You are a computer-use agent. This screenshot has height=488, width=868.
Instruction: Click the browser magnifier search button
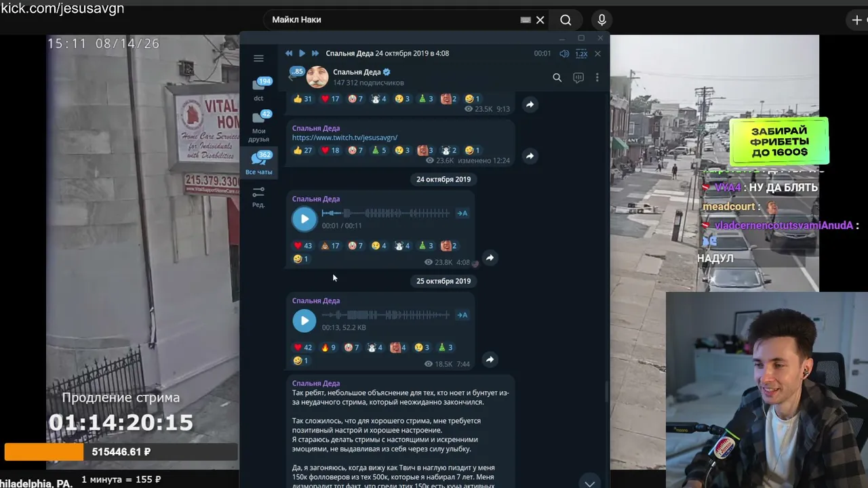click(x=566, y=20)
